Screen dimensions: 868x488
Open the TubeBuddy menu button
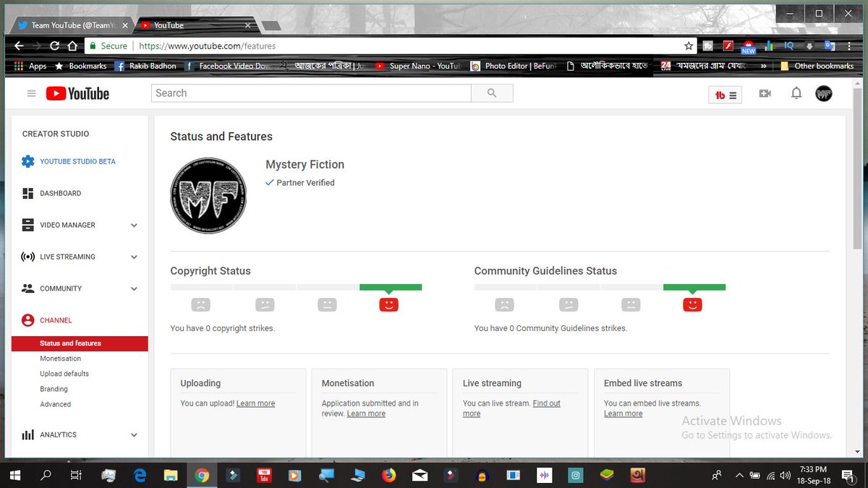(725, 95)
